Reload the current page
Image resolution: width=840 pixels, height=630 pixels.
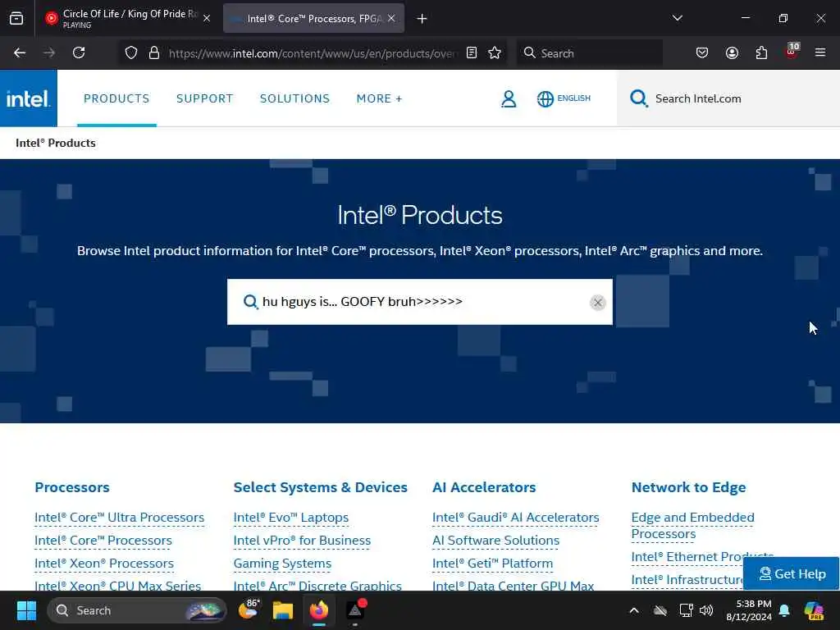[79, 53]
